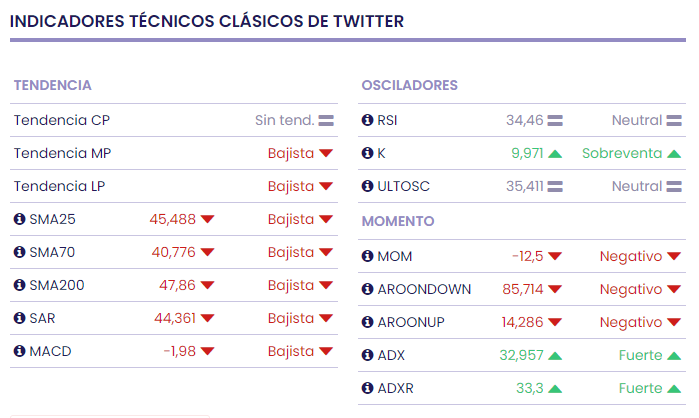Select the Tendencia LP row label
The image size is (699, 418).
pos(59,186)
